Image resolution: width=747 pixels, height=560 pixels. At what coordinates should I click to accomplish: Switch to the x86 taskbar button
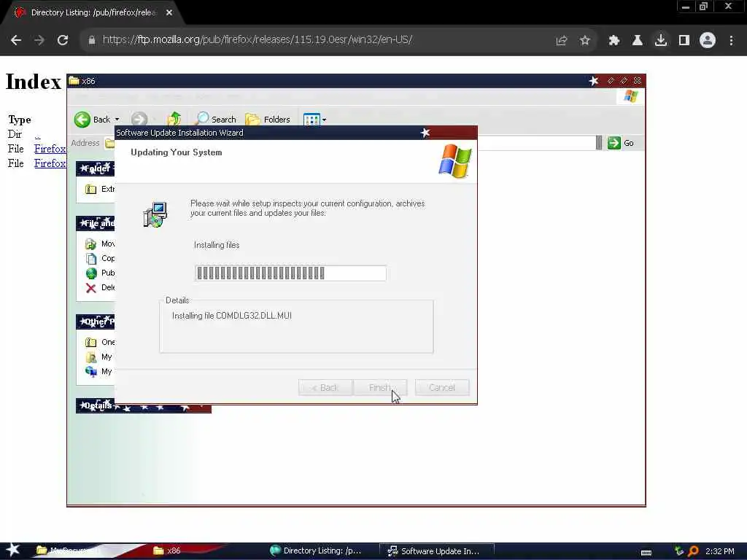(x=167, y=551)
